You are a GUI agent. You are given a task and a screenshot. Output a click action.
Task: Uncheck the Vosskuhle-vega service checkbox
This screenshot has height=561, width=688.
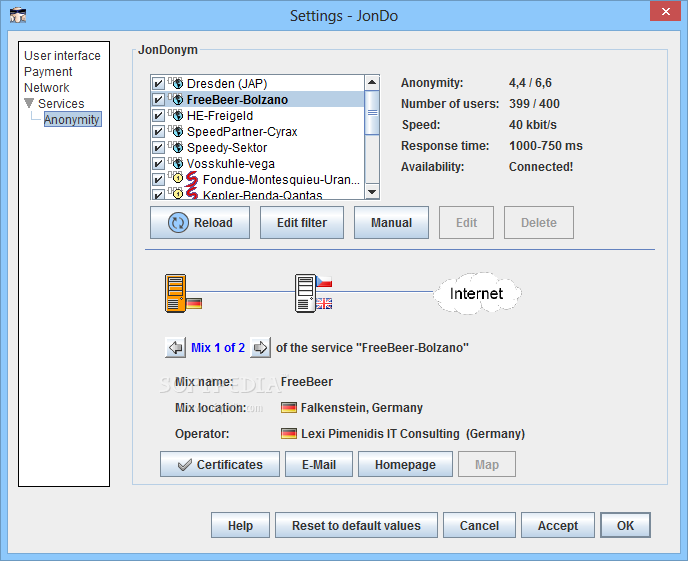click(x=158, y=164)
